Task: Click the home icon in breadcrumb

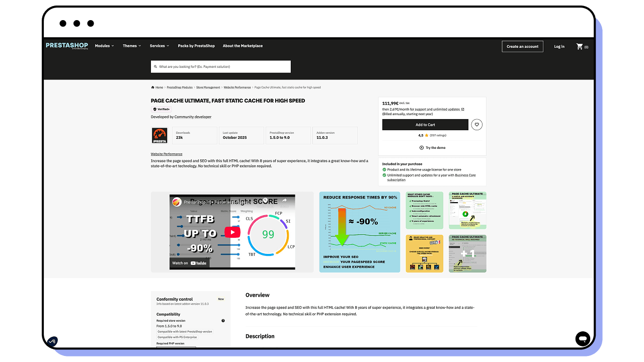Action: pos(153,87)
